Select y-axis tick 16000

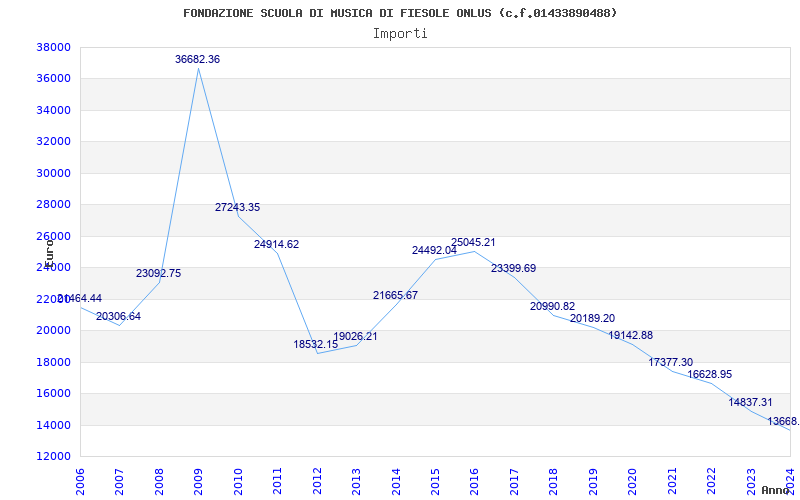53,393
